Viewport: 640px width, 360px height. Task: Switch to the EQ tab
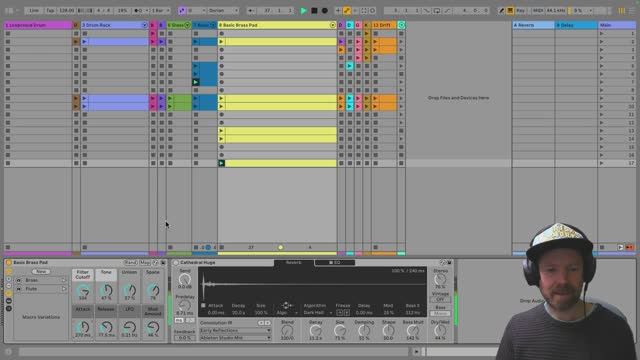tap(334, 262)
